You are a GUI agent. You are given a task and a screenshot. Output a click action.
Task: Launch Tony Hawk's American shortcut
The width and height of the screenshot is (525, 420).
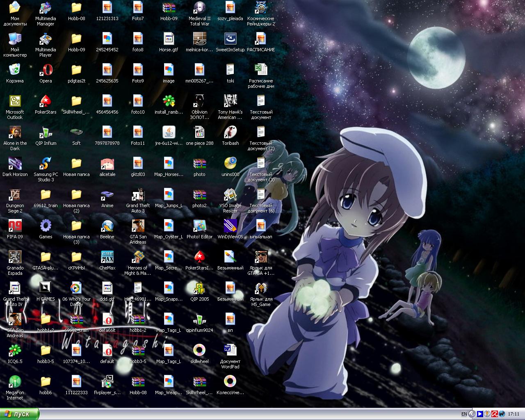[230, 101]
